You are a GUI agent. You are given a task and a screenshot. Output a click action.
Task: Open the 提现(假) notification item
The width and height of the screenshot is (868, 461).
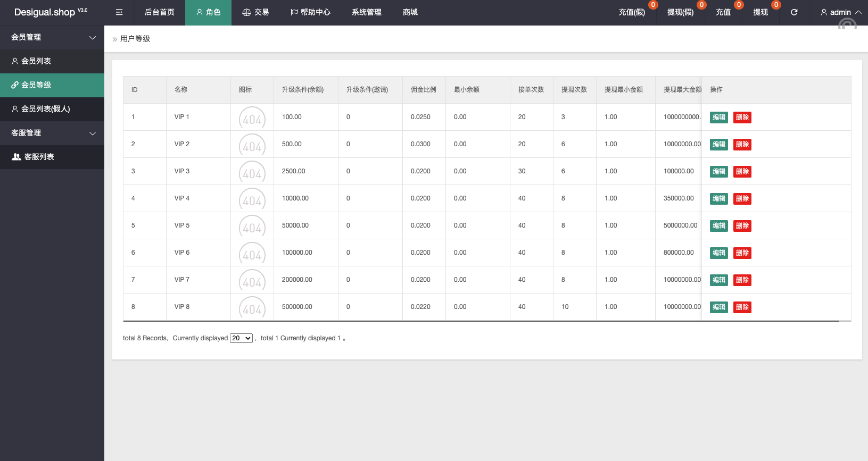680,12
